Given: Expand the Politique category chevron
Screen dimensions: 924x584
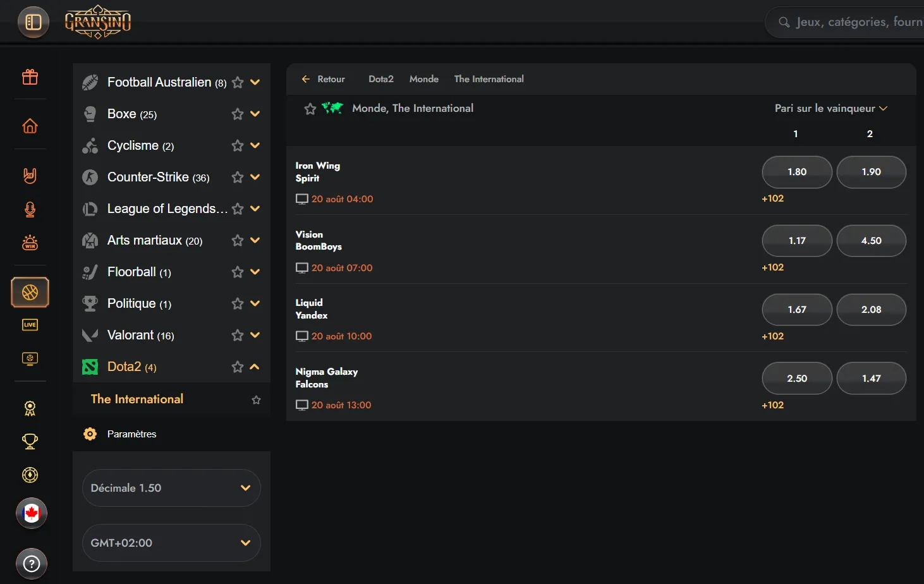Looking at the screenshot, I should (x=255, y=303).
